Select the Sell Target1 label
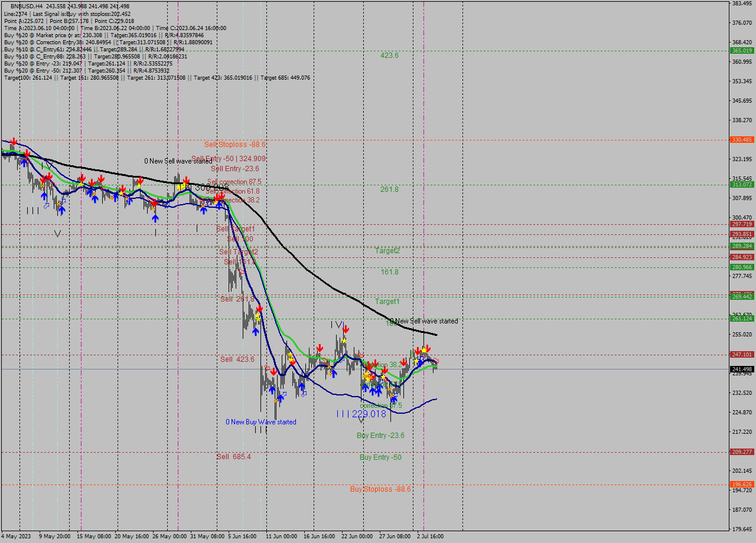Image resolution: width=756 pixels, height=543 pixels. [x=236, y=229]
